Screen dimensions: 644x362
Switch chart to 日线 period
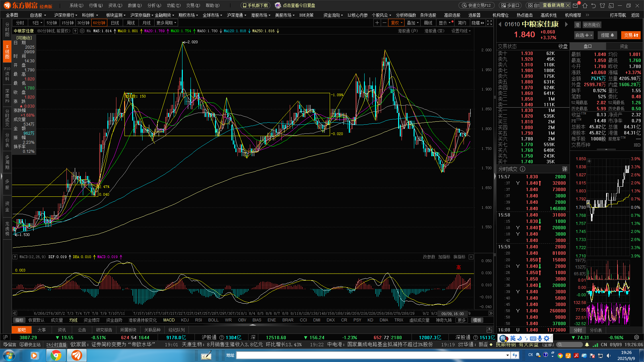[115, 23]
